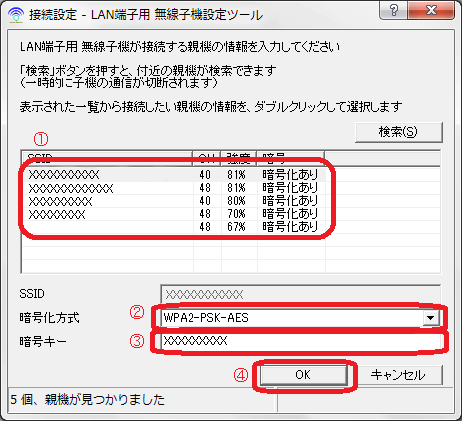Sort list by SSID column header
Screen dimensions: 462x421
tap(107, 158)
